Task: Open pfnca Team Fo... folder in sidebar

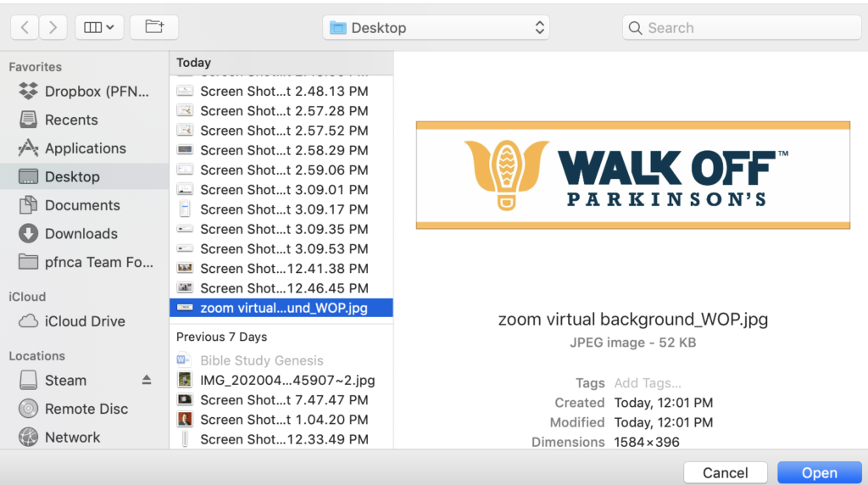Action: (84, 262)
